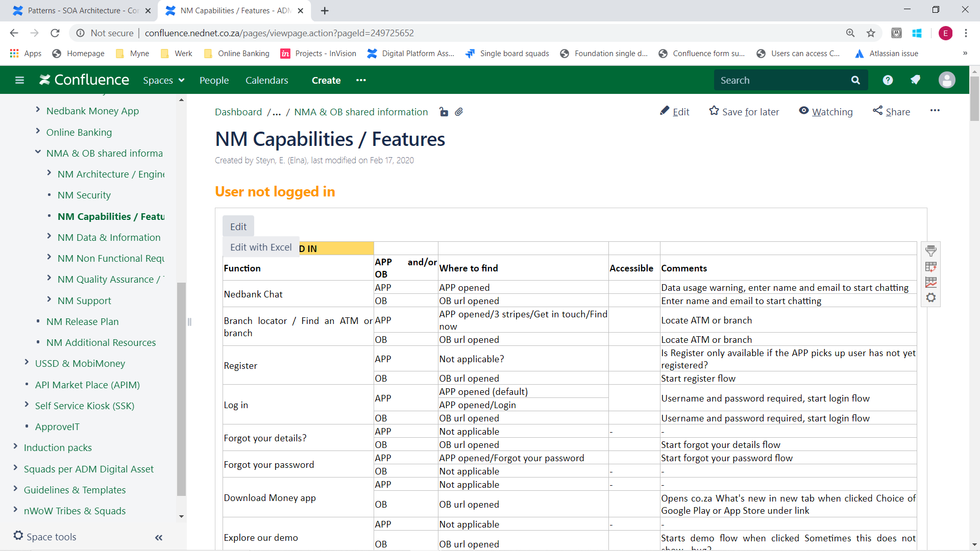The width and height of the screenshot is (980, 551).
Task: Open Space tools at sidebar bottom
Action: [x=45, y=537]
